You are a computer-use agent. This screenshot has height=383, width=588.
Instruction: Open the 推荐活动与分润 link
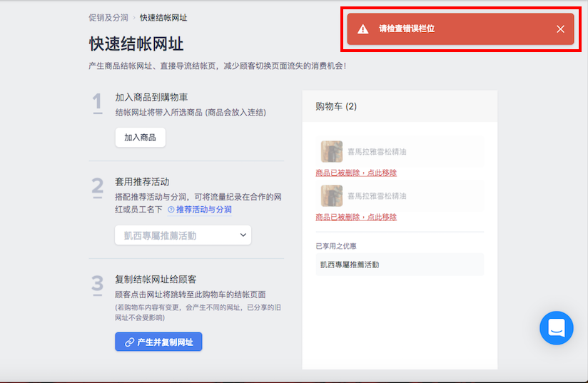tap(203, 210)
